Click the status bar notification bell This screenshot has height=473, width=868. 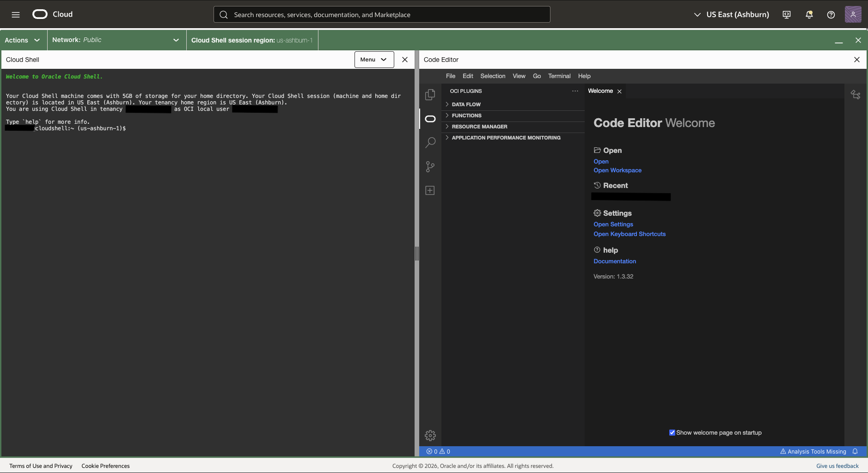(x=855, y=452)
